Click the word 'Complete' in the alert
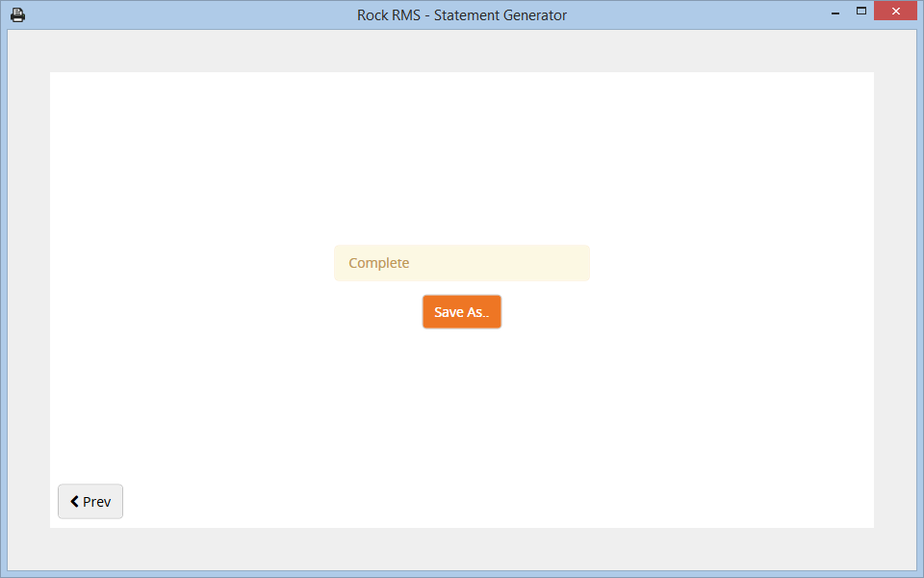The image size is (924, 578). [x=378, y=263]
